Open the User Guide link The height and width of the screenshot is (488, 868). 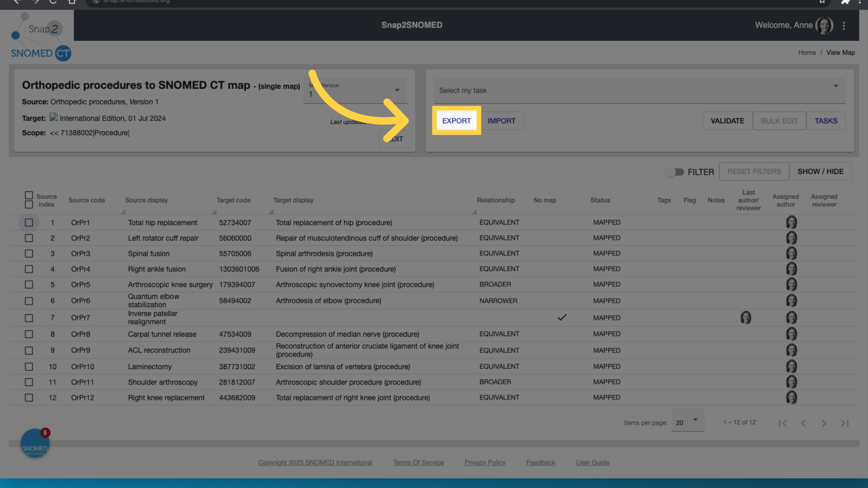tap(593, 463)
